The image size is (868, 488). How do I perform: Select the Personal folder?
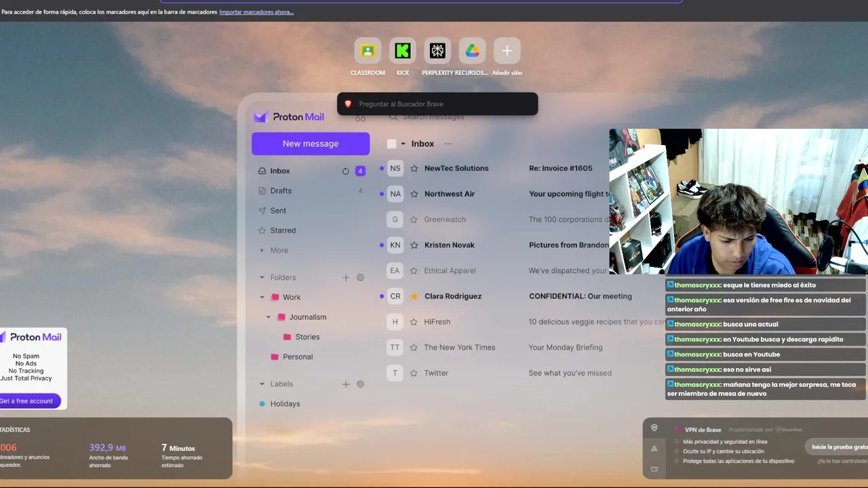(x=298, y=357)
